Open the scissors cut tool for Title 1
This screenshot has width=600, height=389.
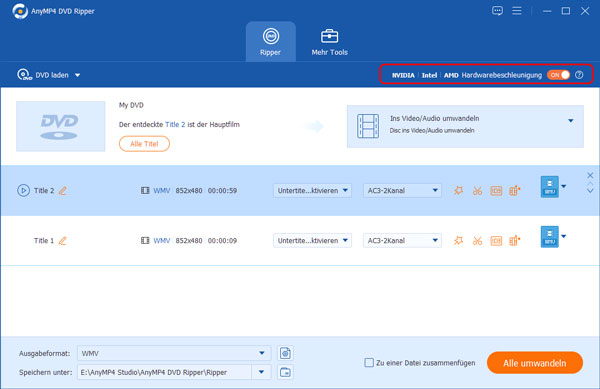pyautogui.click(x=477, y=241)
